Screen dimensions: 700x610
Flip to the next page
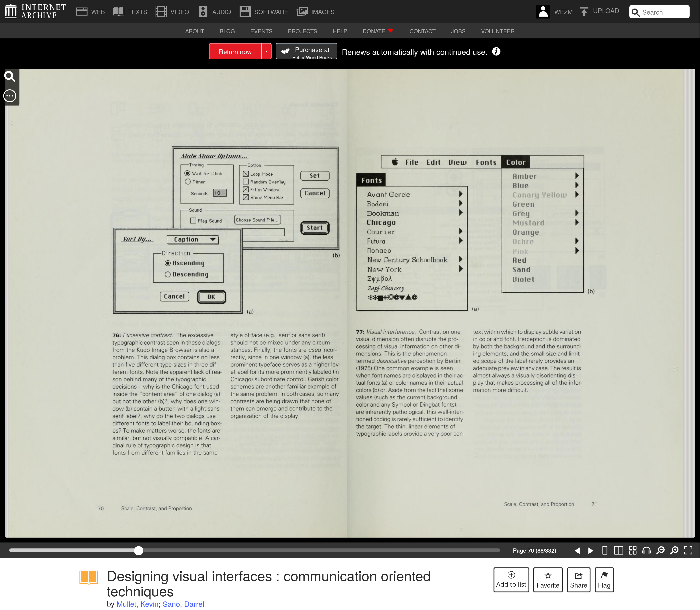pyautogui.click(x=591, y=551)
